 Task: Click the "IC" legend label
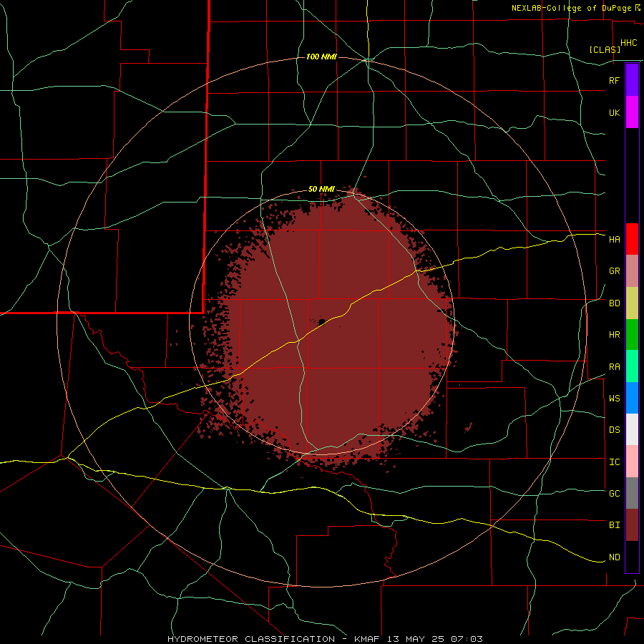pyautogui.click(x=614, y=462)
